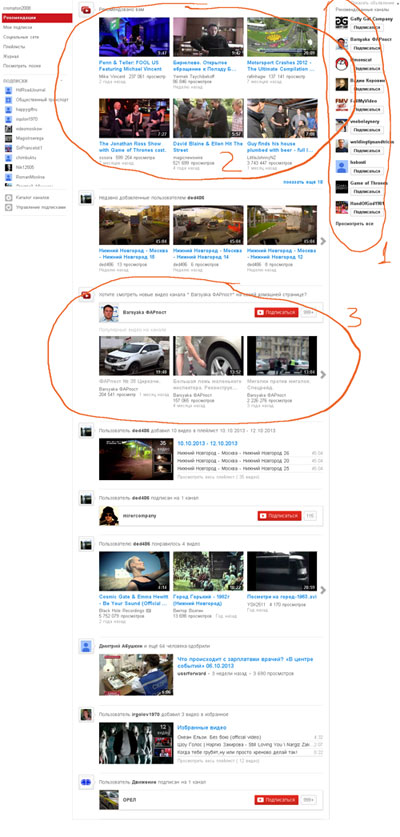Click the red recommended videos icon at top
The height and width of the screenshot is (837, 400).
click(84, 9)
